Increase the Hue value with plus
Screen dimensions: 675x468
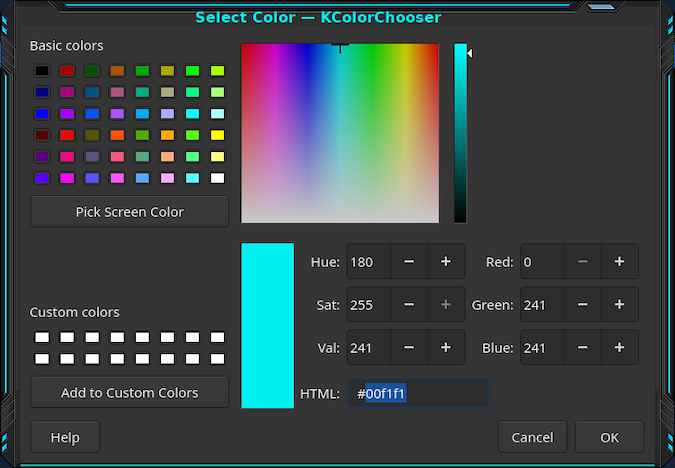coord(445,262)
